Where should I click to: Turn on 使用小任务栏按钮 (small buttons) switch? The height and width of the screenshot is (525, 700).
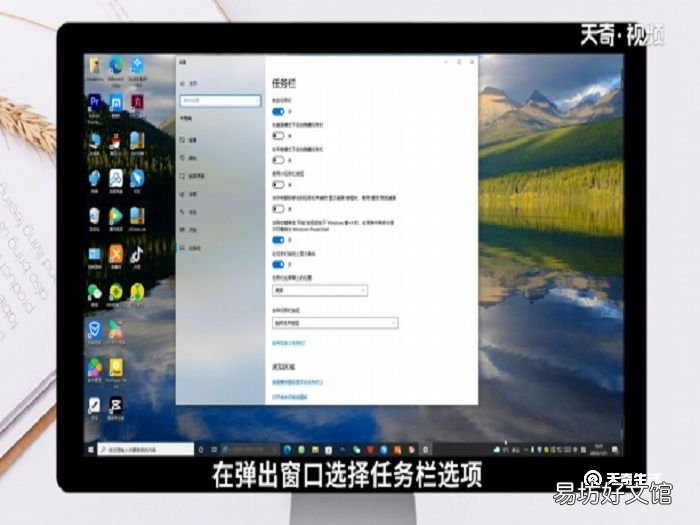tap(278, 184)
